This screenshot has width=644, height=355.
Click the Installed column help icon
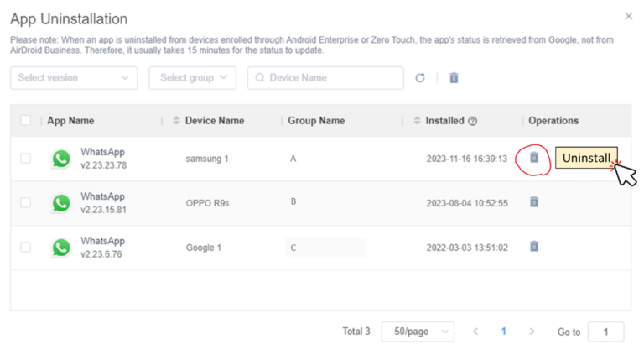(473, 121)
